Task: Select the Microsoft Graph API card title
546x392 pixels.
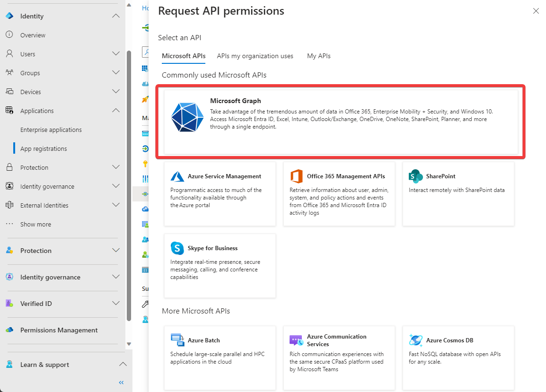Action: [x=236, y=101]
